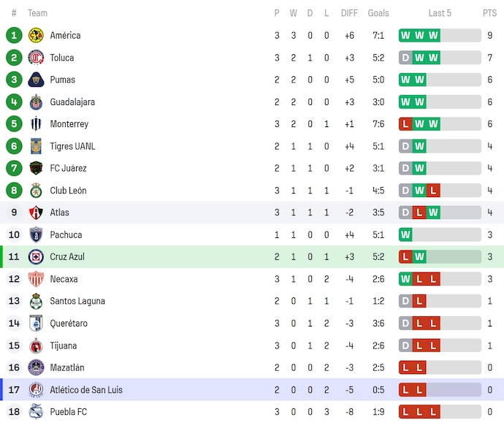Open the Atlético de San Luis link

point(86,390)
